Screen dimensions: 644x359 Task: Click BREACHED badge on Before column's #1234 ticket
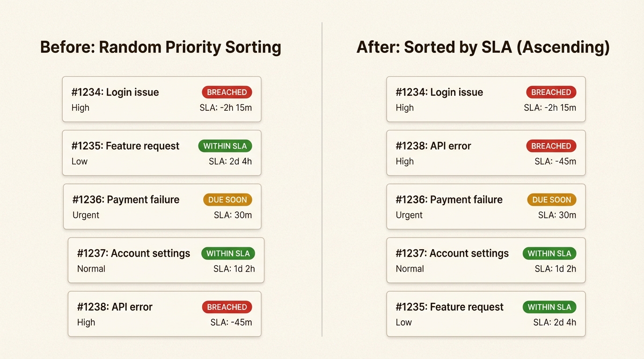coord(227,92)
